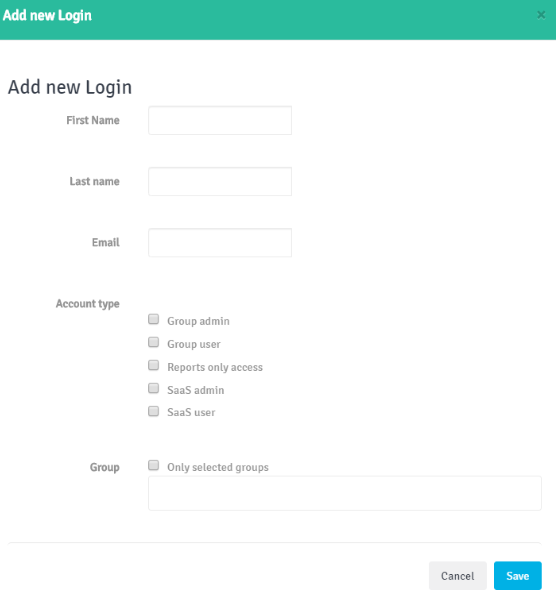This screenshot has height=596, width=556.
Task: Click the large Add new Login heading
Action: [x=70, y=87]
